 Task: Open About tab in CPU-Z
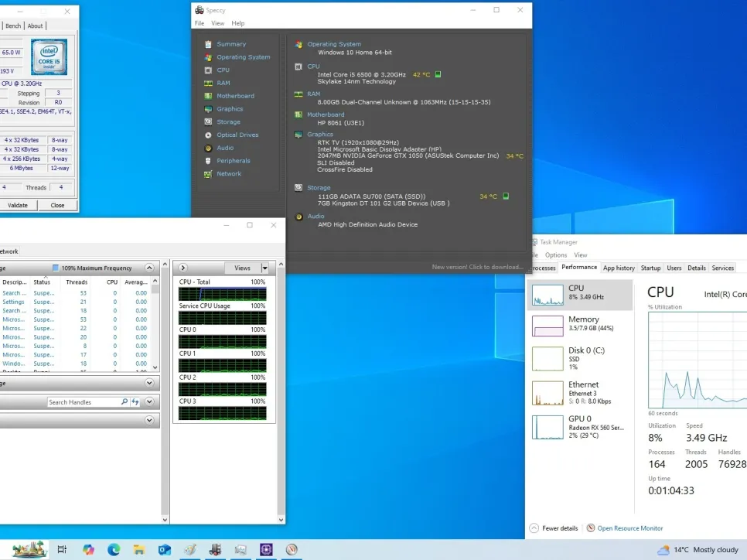coord(35,26)
